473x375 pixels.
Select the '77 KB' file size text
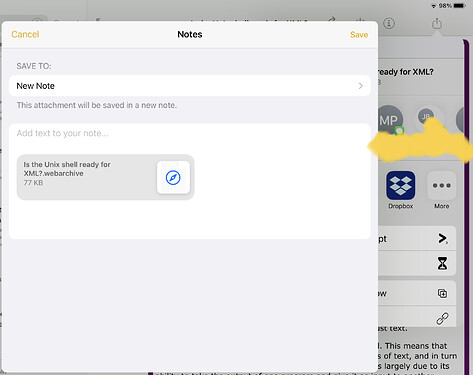click(x=33, y=183)
